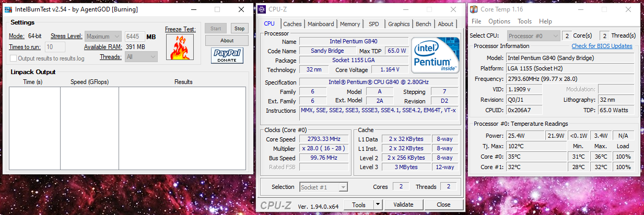
Task: Click the Start button in IntelBurnTest
Action: coord(216,29)
